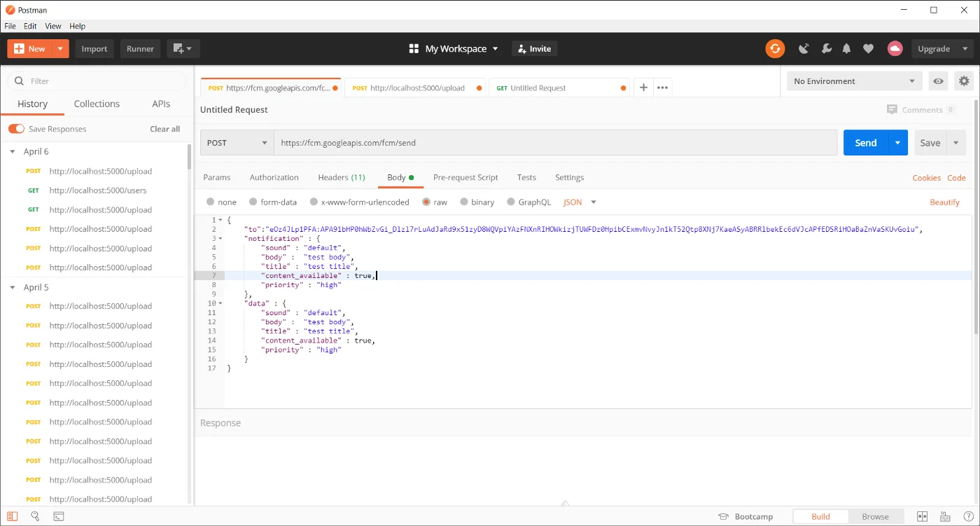
Task: Click the notifications bell icon
Action: [846, 48]
